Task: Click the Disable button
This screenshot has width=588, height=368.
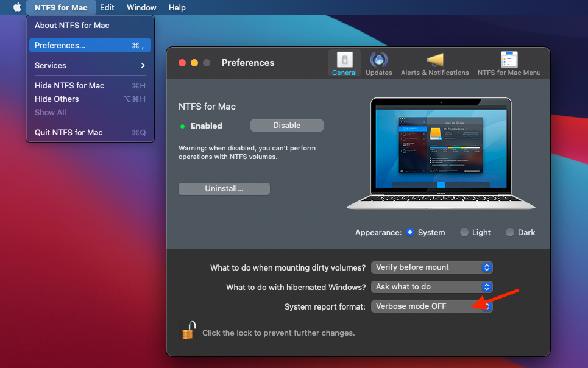Action: tap(286, 126)
